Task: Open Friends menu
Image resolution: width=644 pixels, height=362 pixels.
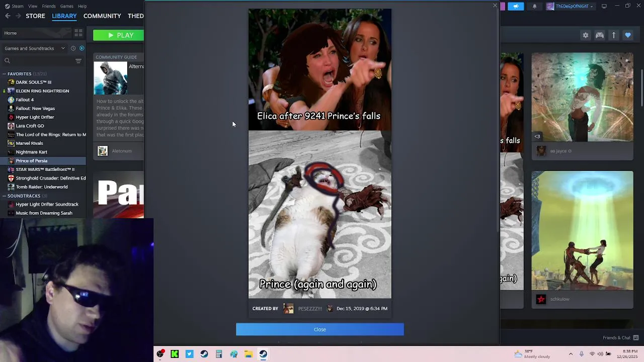Action: 49,6
